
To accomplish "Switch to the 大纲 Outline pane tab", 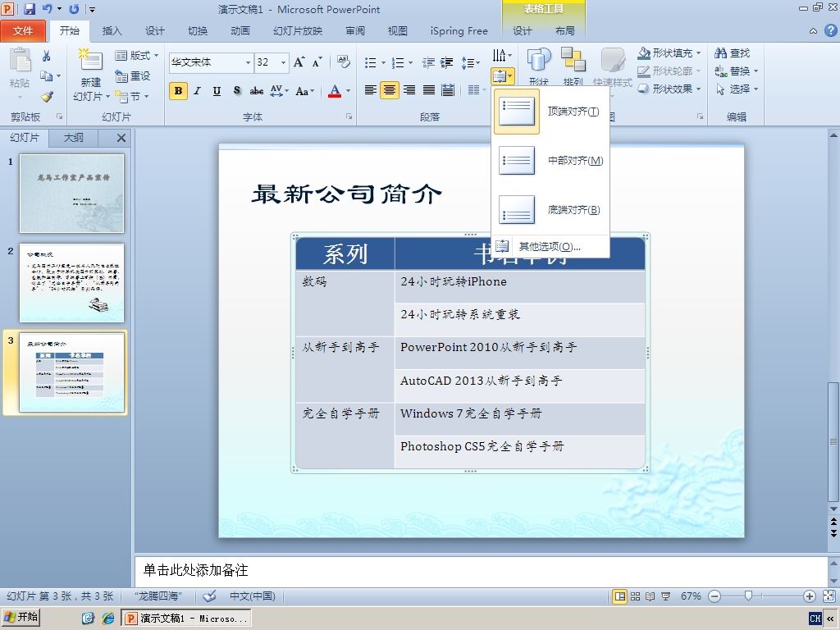I will click(73, 138).
